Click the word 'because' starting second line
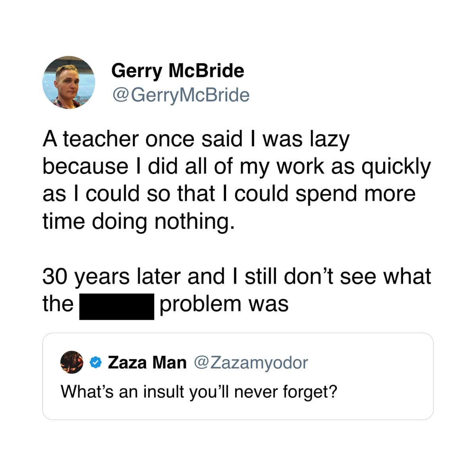The image size is (476, 476). point(85,166)
